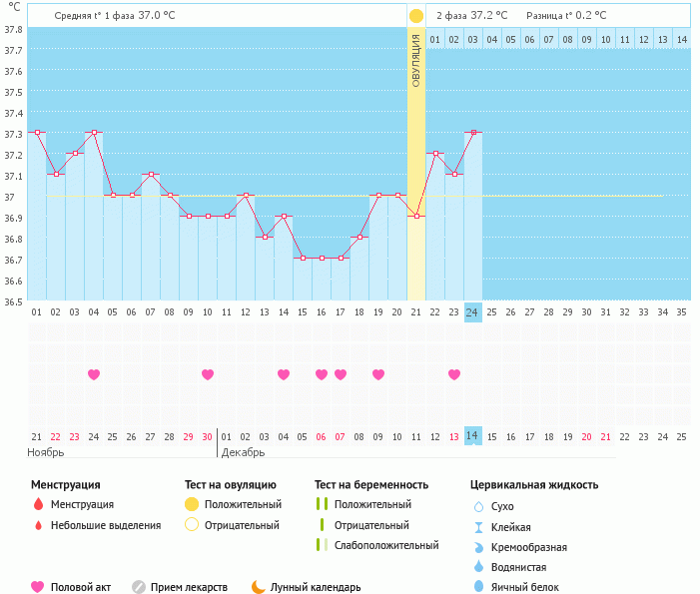Image resolution: width=700 pixels, height=594 pixels.
Task: Click the yellow ovulation sun icon in header
Action: coord(415,16)
